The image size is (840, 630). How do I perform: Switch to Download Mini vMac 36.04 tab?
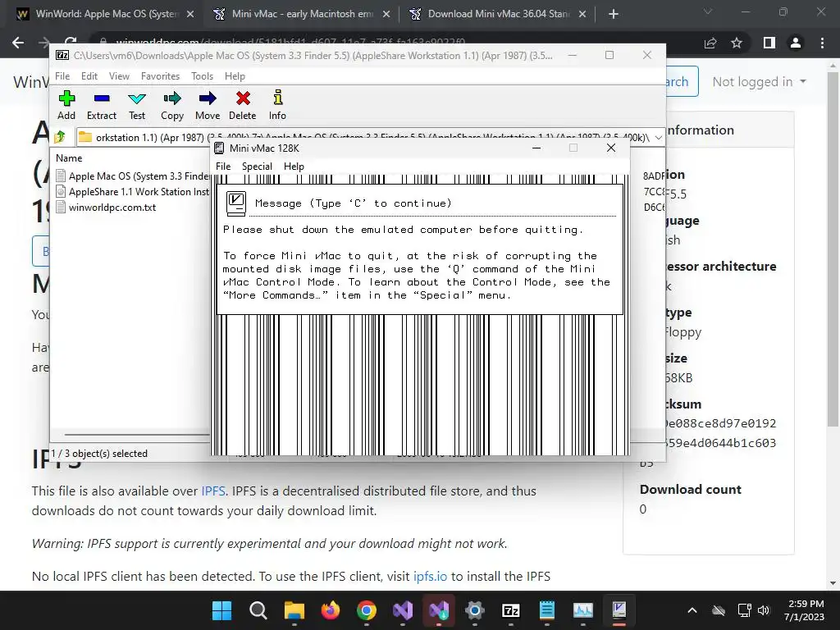(x=490, y=14)
